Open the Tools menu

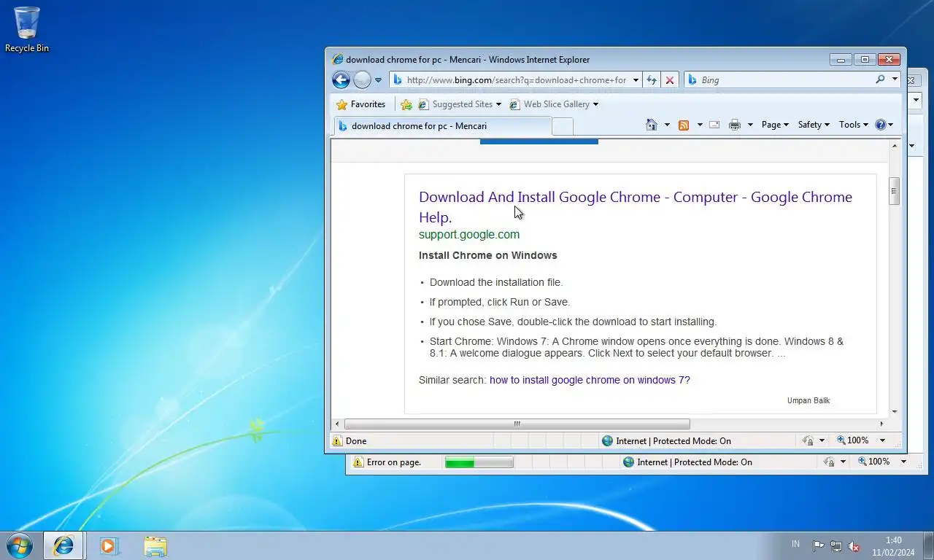coord(854,125)
